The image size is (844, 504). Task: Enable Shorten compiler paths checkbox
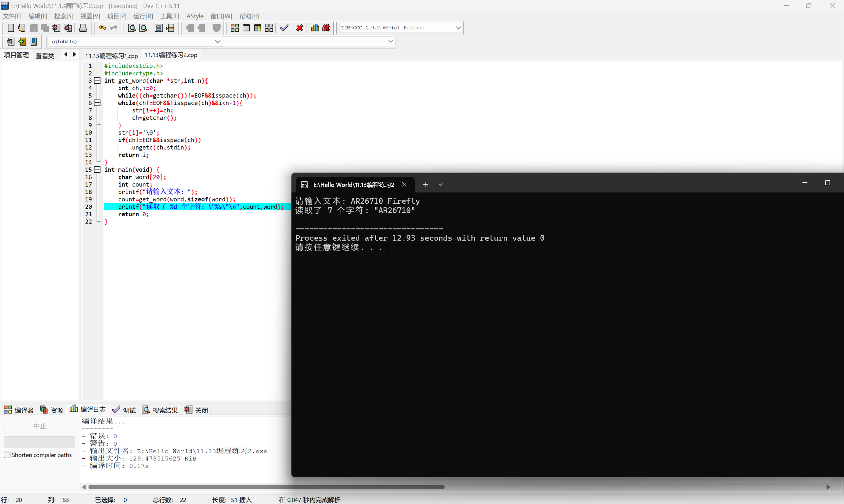tap(7, 455)
